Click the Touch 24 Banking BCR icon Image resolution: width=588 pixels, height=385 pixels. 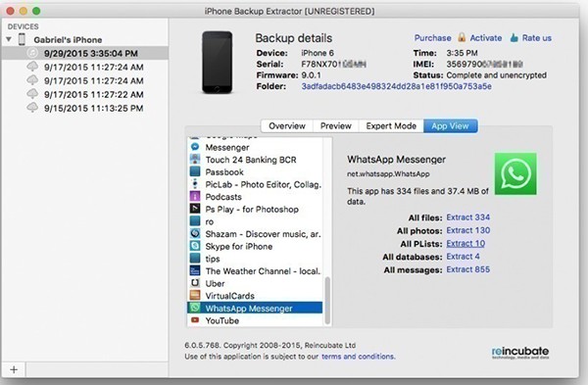(195, 160)
